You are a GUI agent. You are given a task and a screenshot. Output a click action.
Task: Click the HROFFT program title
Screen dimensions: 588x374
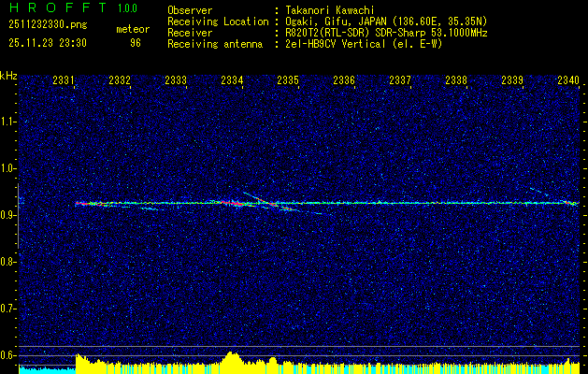pos(58,7)
